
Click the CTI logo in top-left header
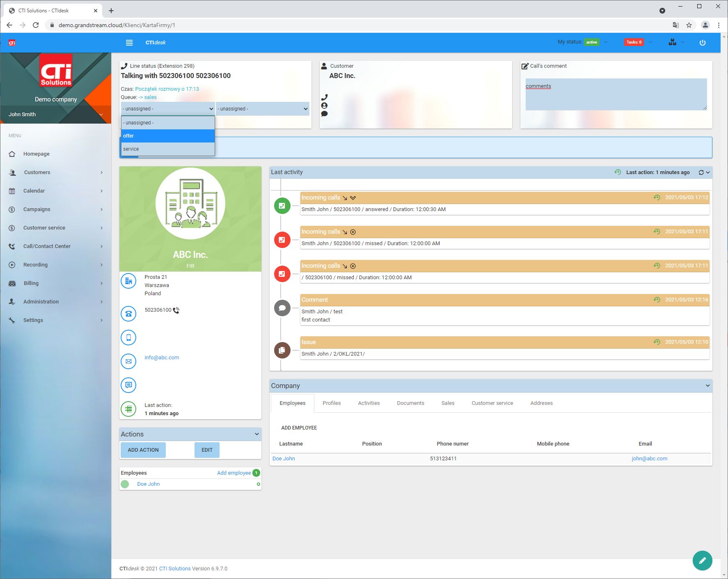[12, 43]
